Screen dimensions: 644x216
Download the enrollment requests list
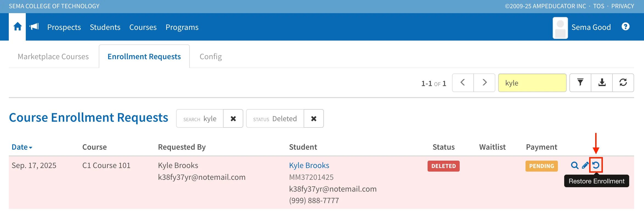[x=602, y=83]
